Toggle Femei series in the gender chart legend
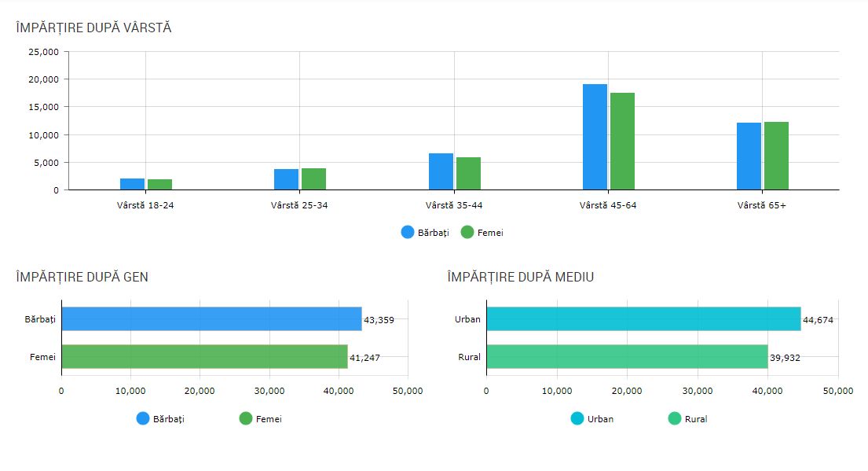Image resolution: width=868 pixels, height=471 pixels. tap(246, 419)
